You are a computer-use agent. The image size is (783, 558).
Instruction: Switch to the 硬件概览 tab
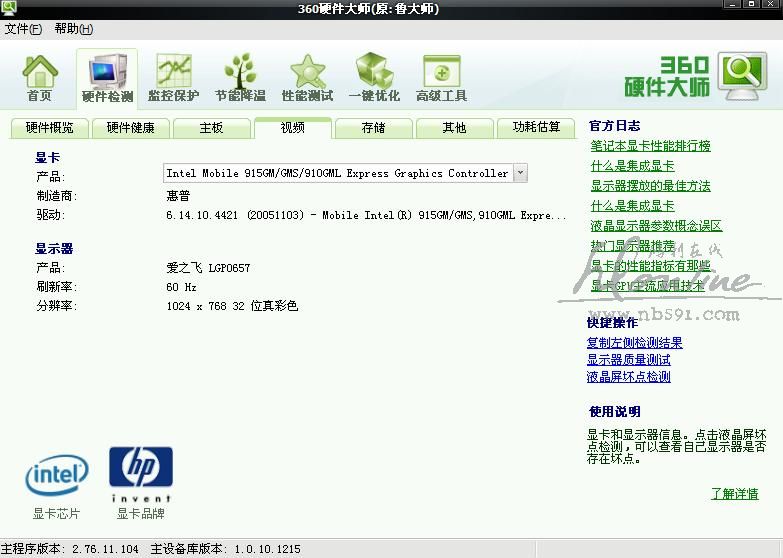click(49, 128)
